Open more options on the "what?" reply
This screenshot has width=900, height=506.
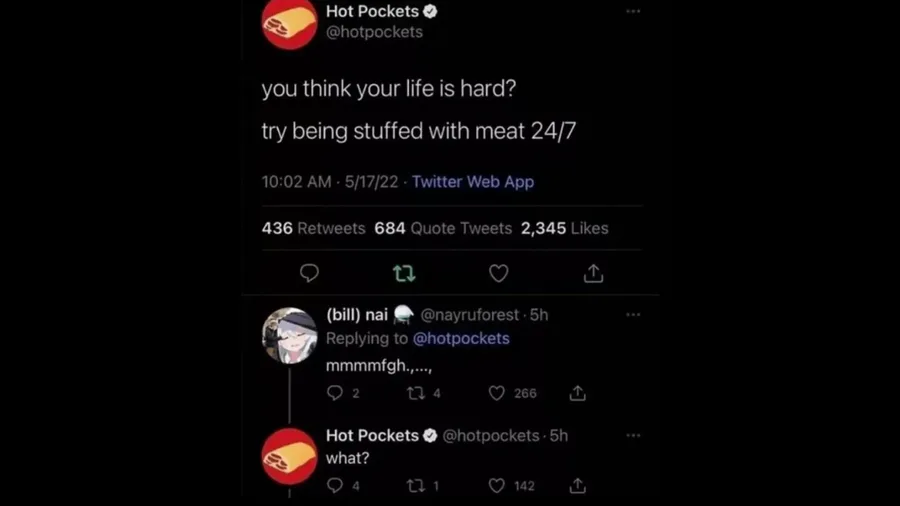(x=633, y=435)
